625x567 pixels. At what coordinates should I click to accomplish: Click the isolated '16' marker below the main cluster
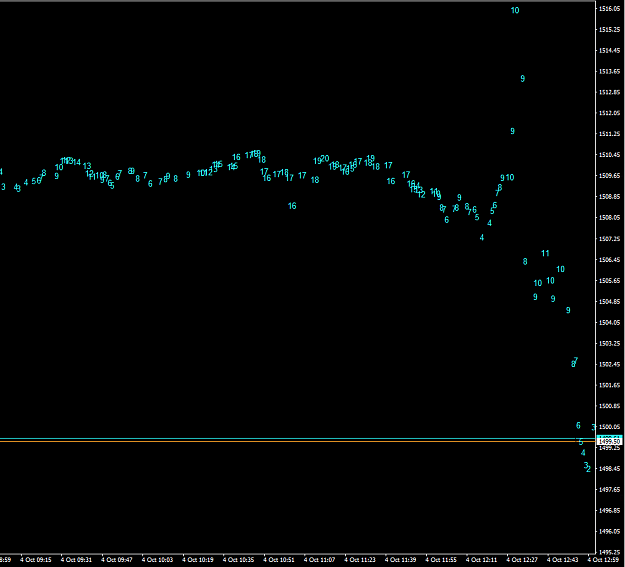pyautogui.click(x=292, y=206)
